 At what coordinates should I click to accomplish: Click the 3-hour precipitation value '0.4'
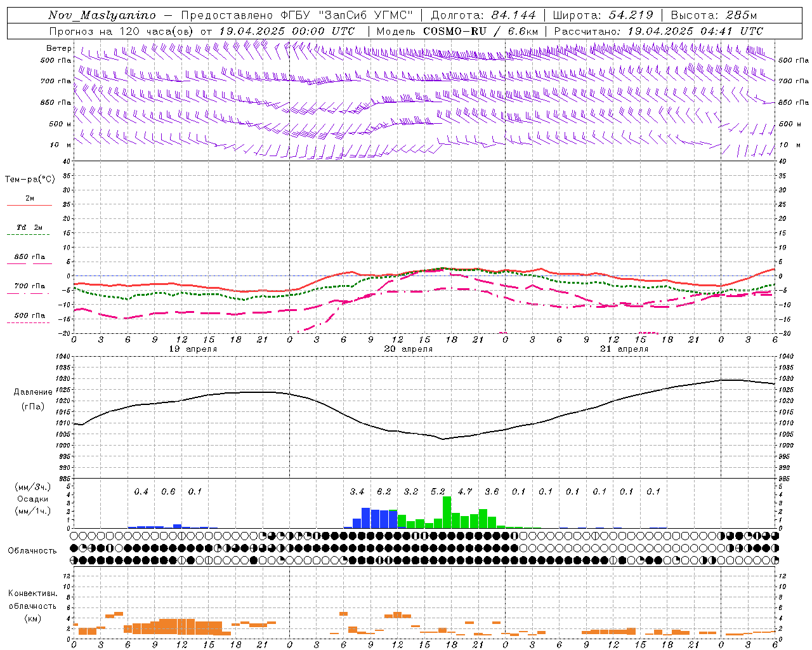coord(141,492)
